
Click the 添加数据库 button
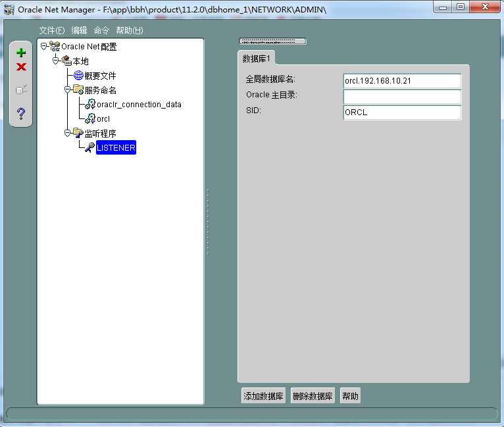[263, 396]
